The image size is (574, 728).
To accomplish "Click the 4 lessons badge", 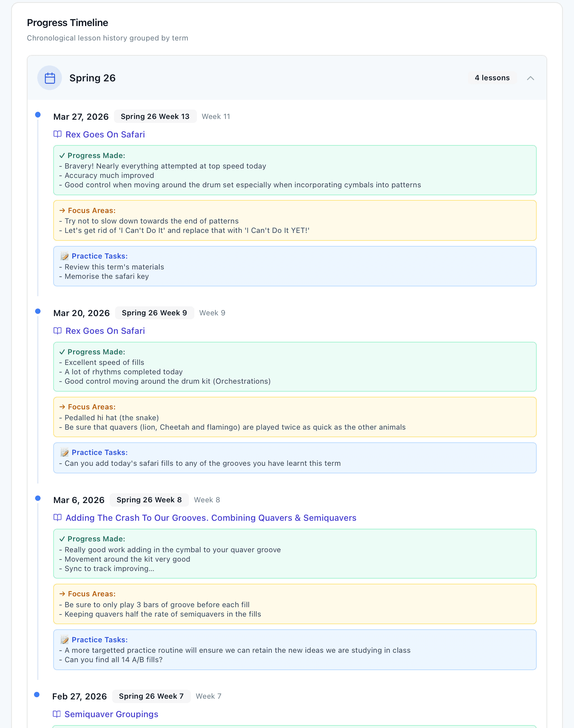I will pos(492,78).
